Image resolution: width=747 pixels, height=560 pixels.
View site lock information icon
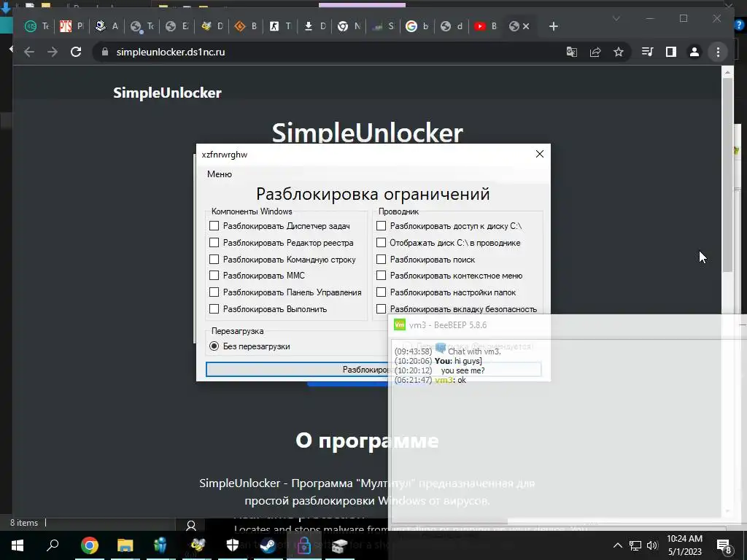click(x=104, y=52)
